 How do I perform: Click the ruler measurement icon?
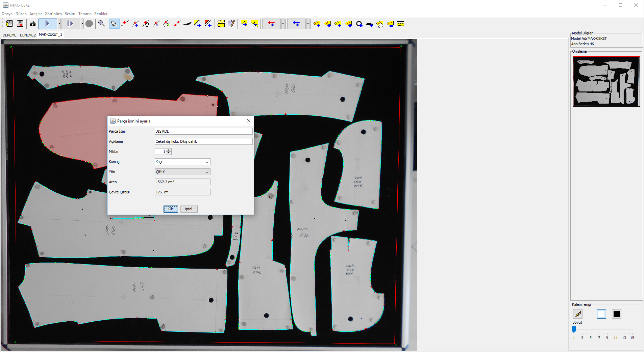pyautogui.click(x=401, y=24)
